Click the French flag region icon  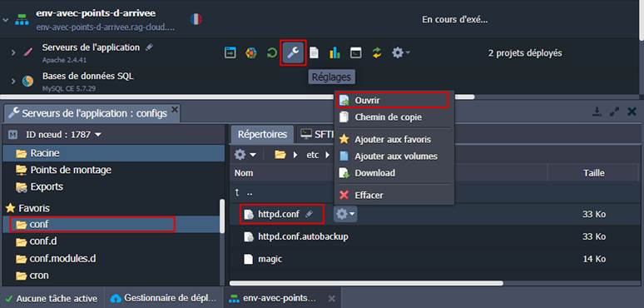[x=196, y=19]
